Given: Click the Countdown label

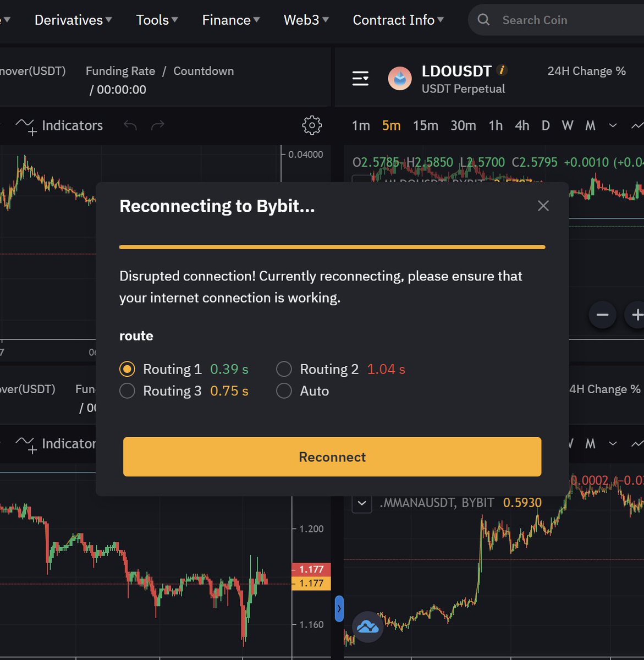Looking at the screenshot, I should 203,71.
